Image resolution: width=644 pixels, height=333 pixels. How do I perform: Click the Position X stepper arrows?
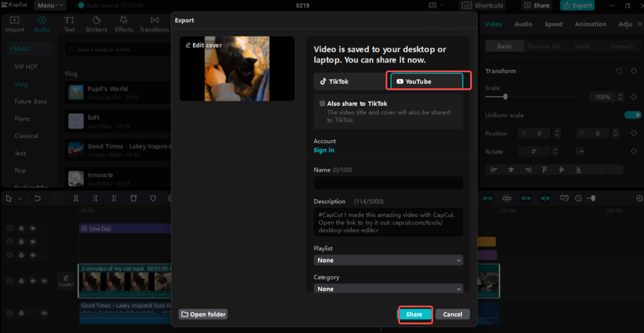pyautogui.click(x=557, y=133)
